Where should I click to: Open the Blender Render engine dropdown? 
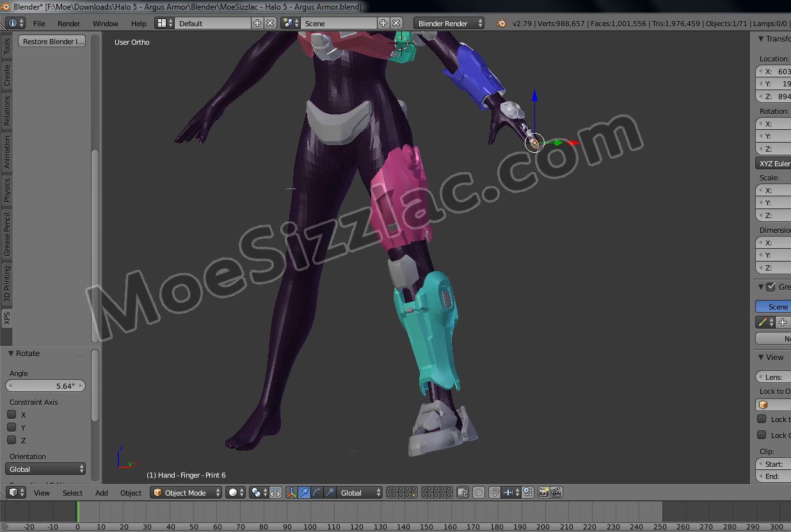coord(450,23)
